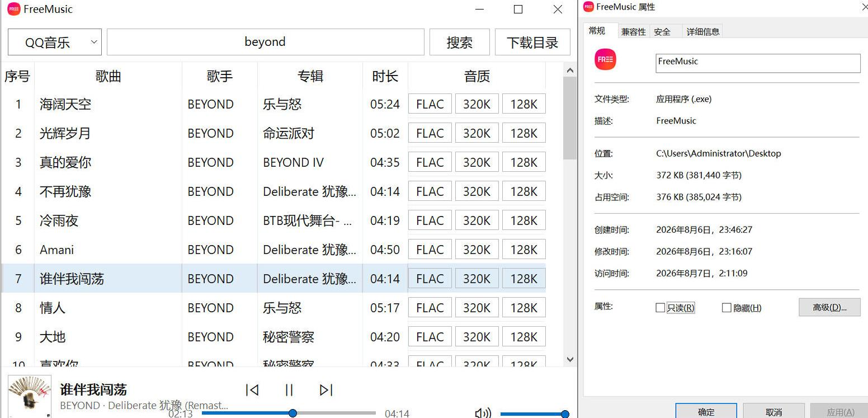This screenshot has height=418, width=868.
Task: Select the song 真的爱你 in the list
Action: [65, 162]
